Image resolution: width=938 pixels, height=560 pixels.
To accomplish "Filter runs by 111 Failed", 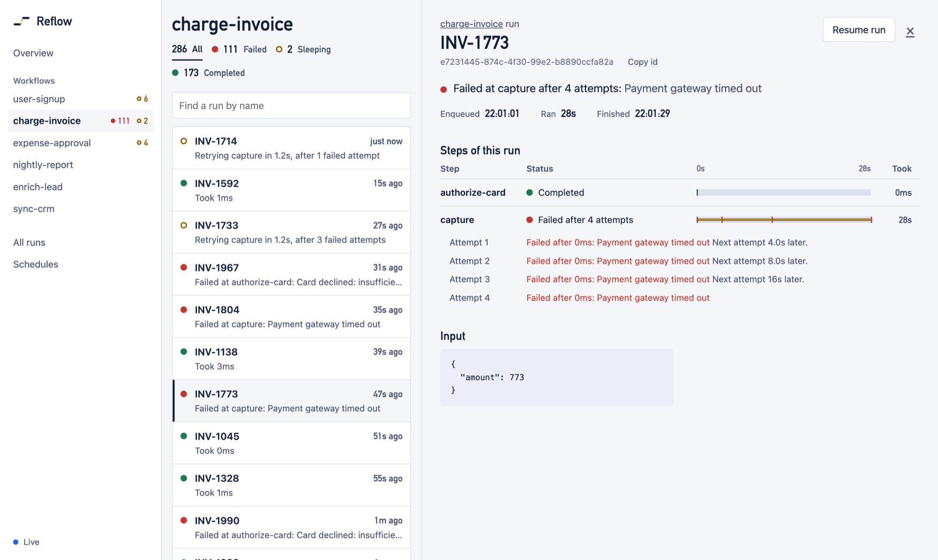I will coord(239,49).
